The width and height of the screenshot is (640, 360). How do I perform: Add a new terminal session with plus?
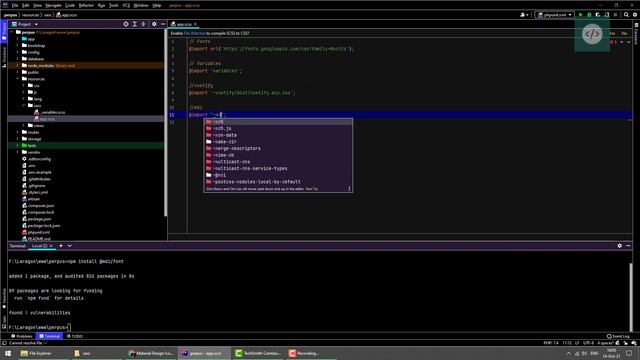click(x=61, y=246)
